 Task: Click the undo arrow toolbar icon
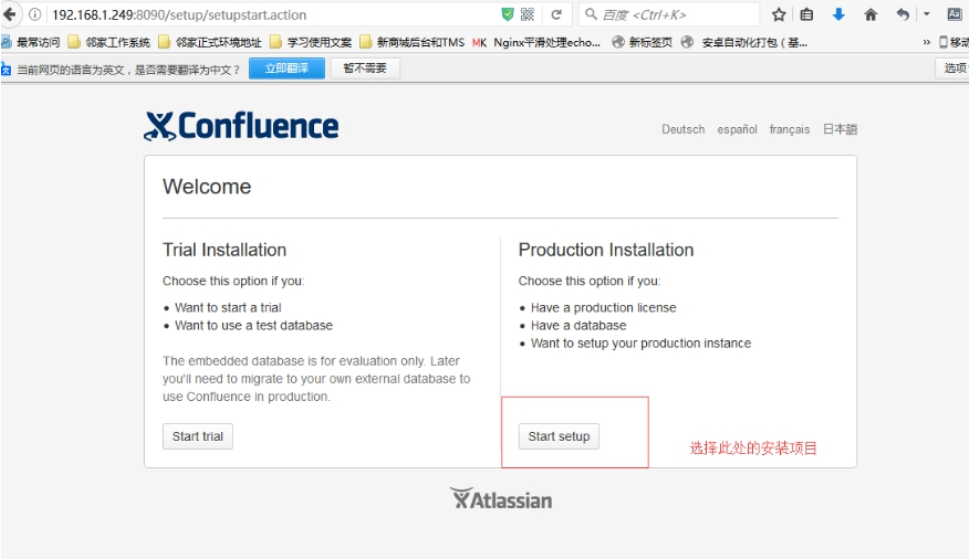(x=903, y=14)
